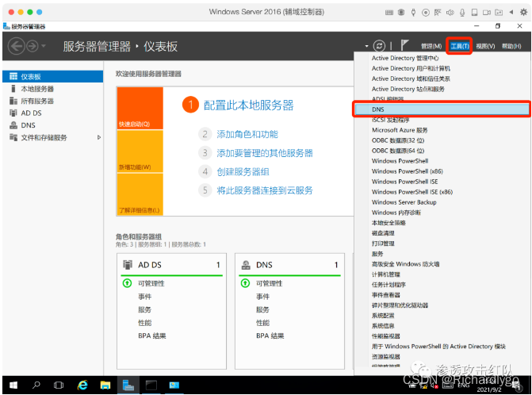The image size is (532, 395).
Task: Open BPA 结果 in the DNS tile
Action: 270,336
